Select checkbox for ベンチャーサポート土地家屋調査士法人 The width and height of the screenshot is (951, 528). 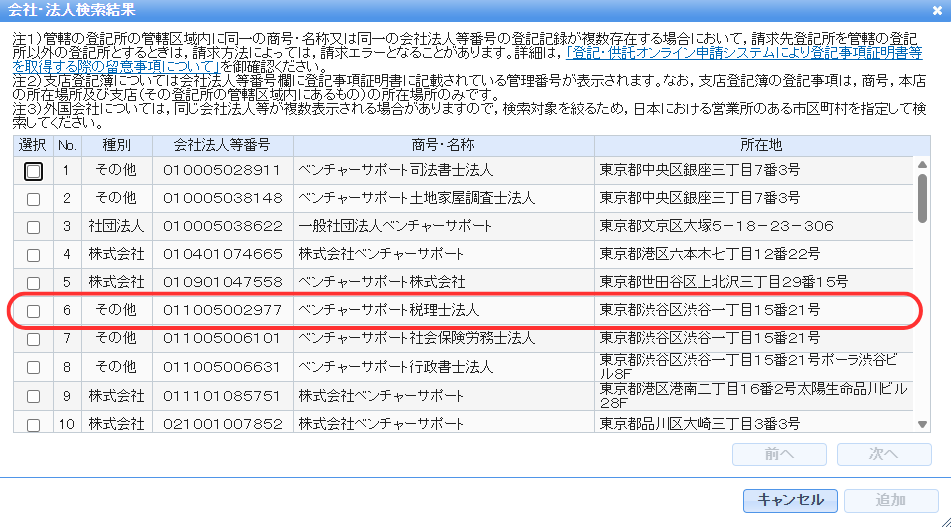point(34,199)
